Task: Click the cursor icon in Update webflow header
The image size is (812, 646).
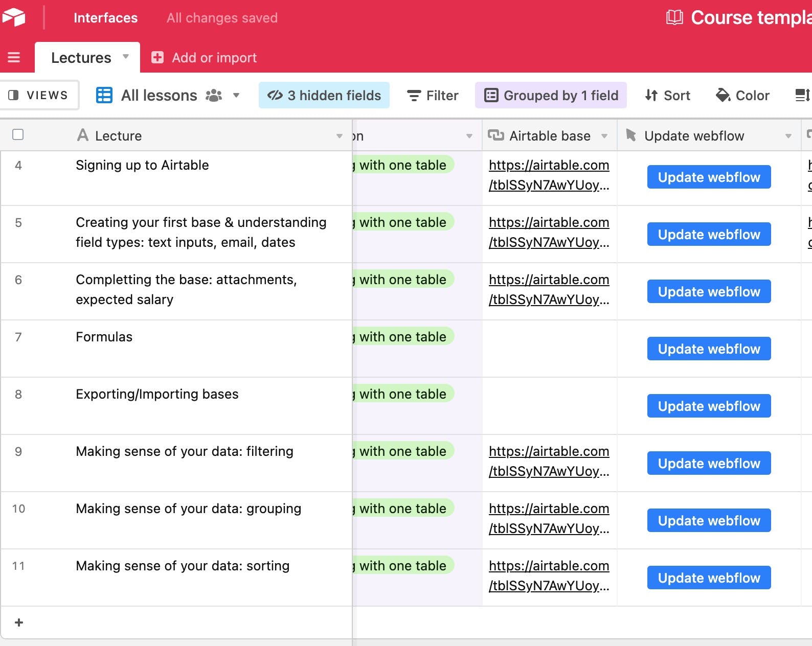Action: point(631,135)
